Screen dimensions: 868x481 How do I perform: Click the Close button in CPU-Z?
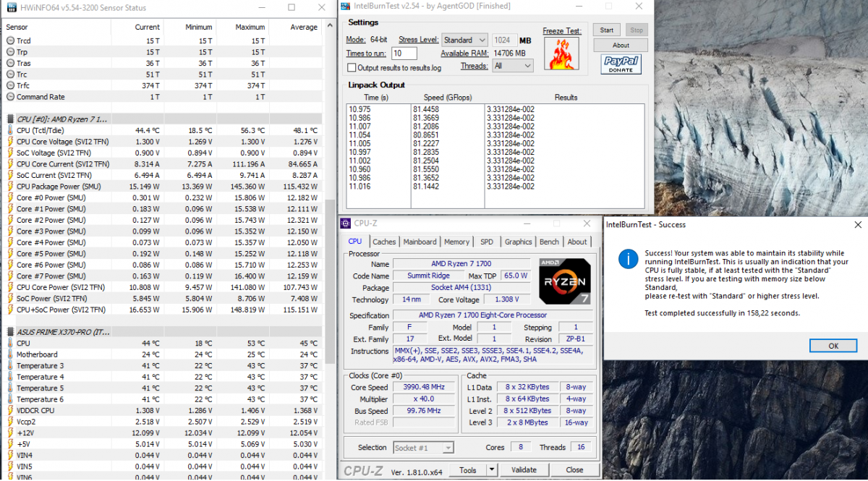[574, 469]
